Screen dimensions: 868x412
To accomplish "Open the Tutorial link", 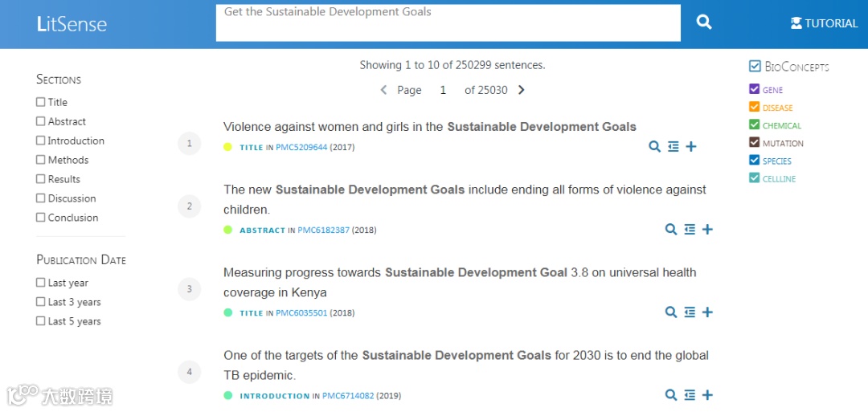I will [824, 23].
